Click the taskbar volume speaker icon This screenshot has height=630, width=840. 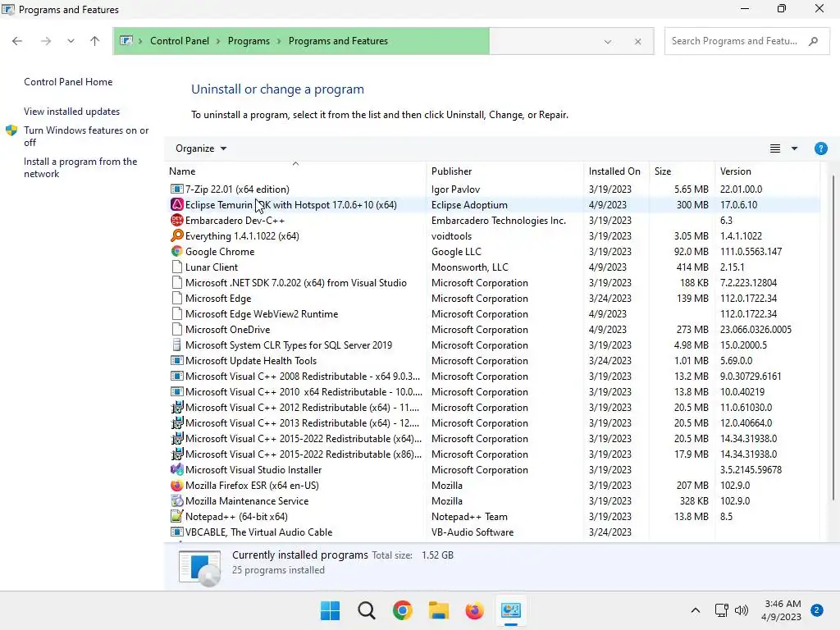pos(742,610)
